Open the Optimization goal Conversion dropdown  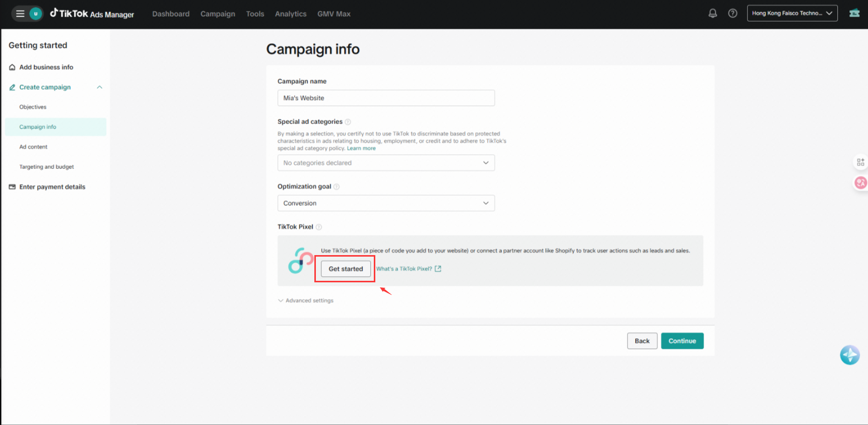coord(386,203)
